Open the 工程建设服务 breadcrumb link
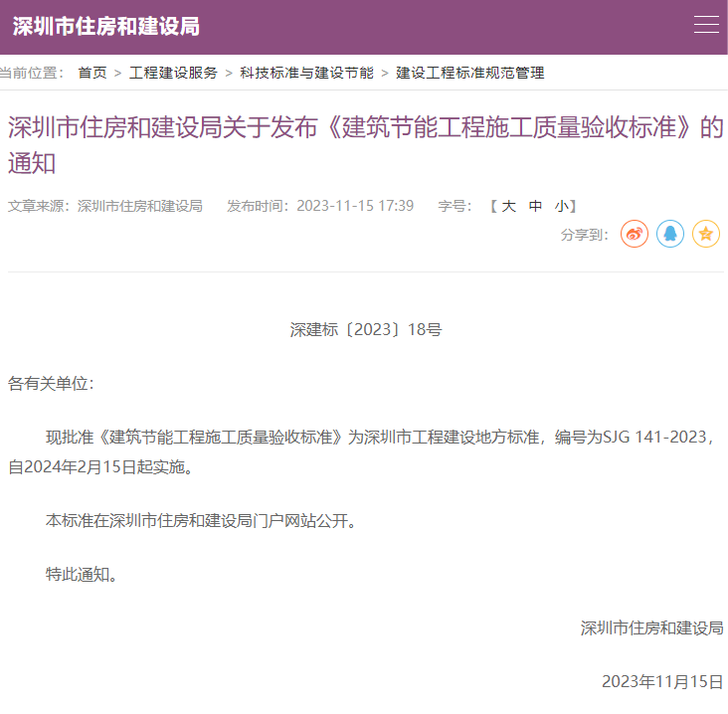 pyautogui.click(x=173, y=73)
